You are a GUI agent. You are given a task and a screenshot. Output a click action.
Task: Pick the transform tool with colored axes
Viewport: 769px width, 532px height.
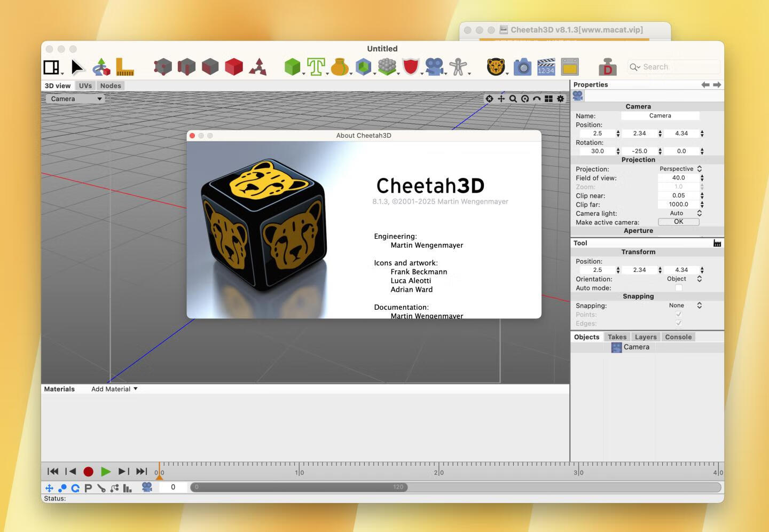(101, 67)
